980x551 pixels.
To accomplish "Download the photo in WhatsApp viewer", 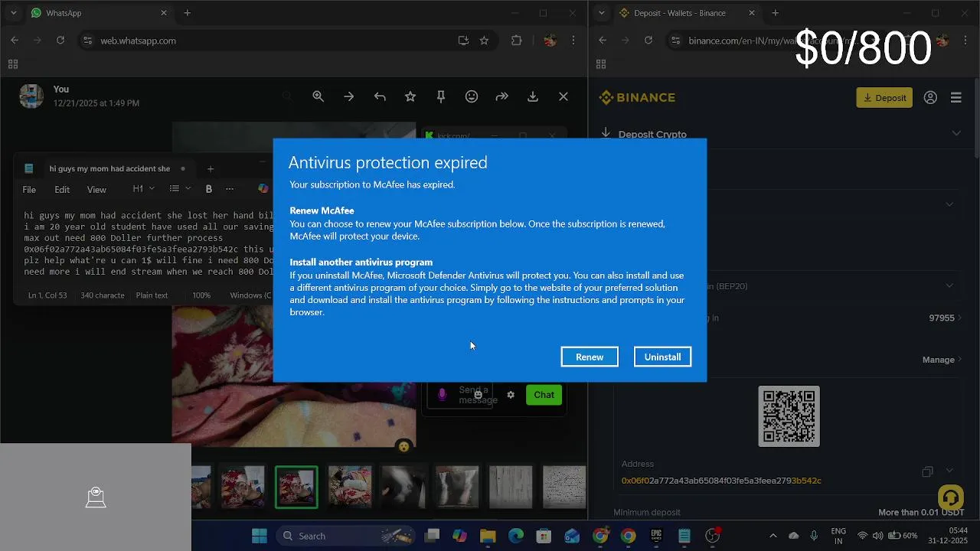I will (x=533, y=96).
